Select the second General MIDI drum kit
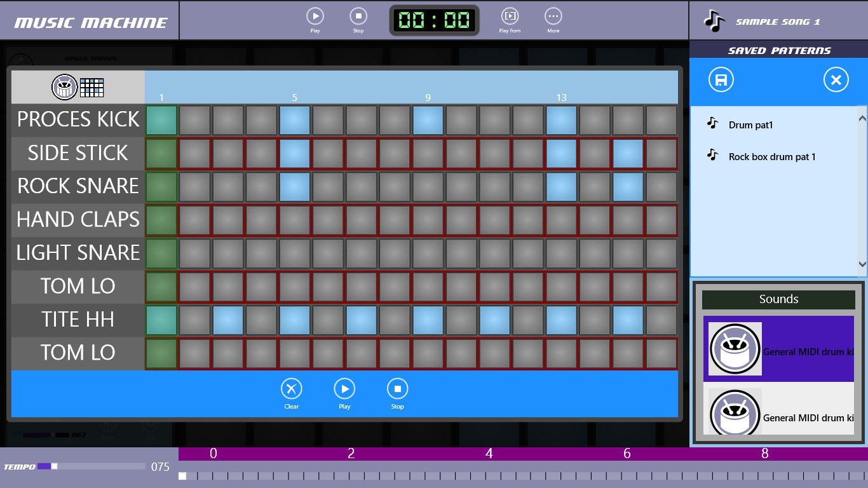The width and height of the screenshot is (868, 488). (778, 412)
